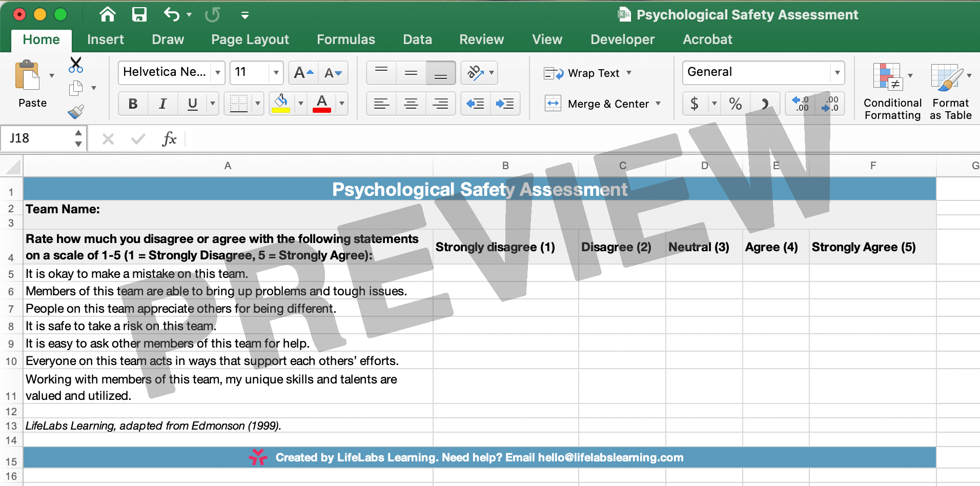
Task: Apply the percent number style
Action: (736, 103)
